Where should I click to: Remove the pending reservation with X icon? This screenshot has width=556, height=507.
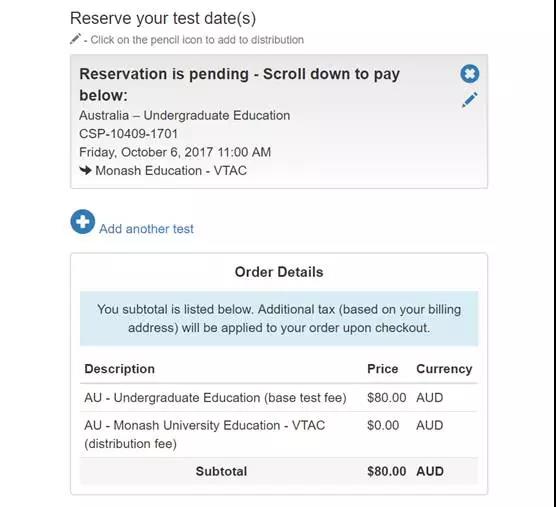pos(470,74)
